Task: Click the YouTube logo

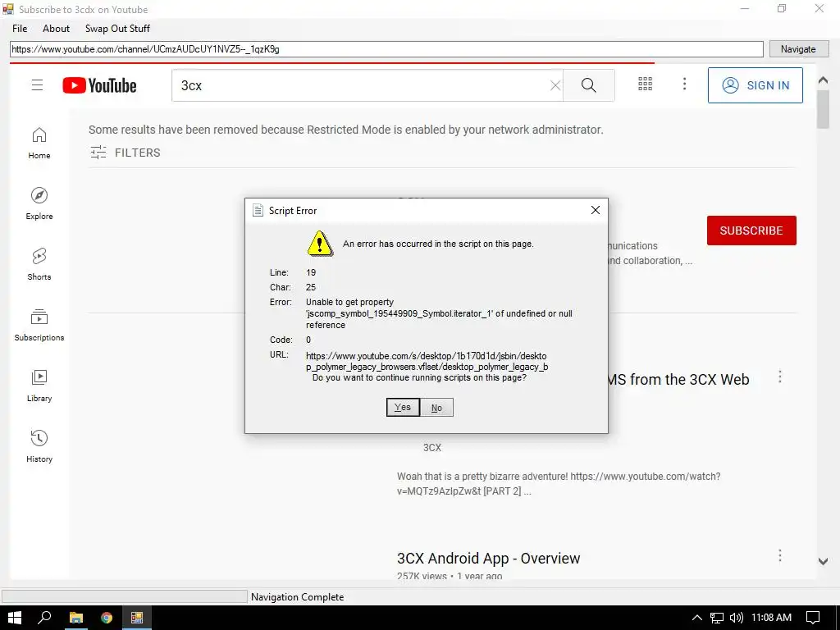Action: [99, 85]
